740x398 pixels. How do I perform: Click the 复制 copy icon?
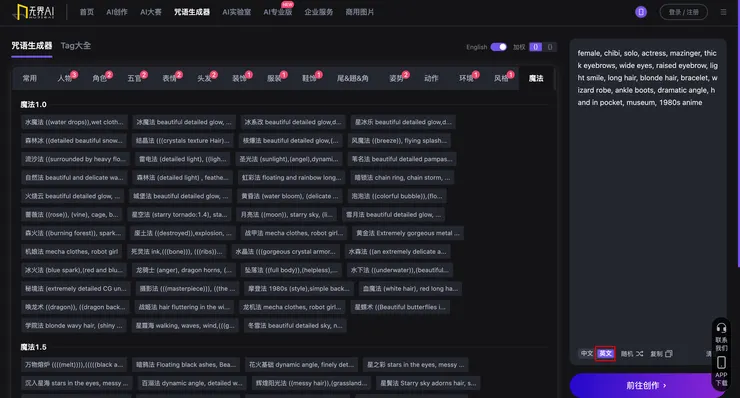click(x=669, y=354)
